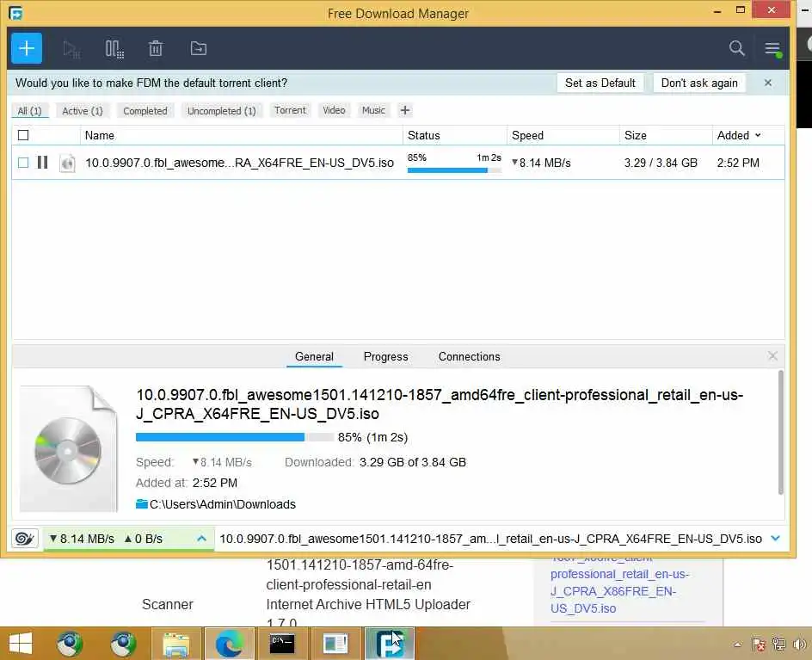Viewport: 812px width, 660px height.
Task: Select the Active (1) filter tab
Action: (83, 111)
